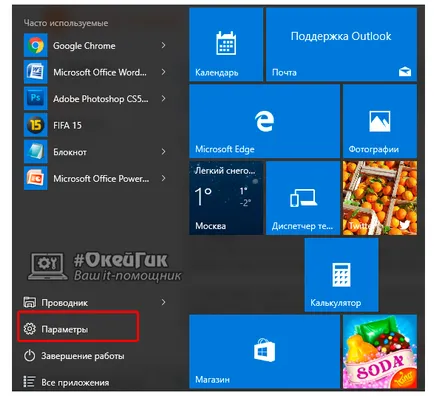434x396 pixels.
Task: Launch Microsoft Edge tile
Action: pyautogui.click(x=265, y=121)
